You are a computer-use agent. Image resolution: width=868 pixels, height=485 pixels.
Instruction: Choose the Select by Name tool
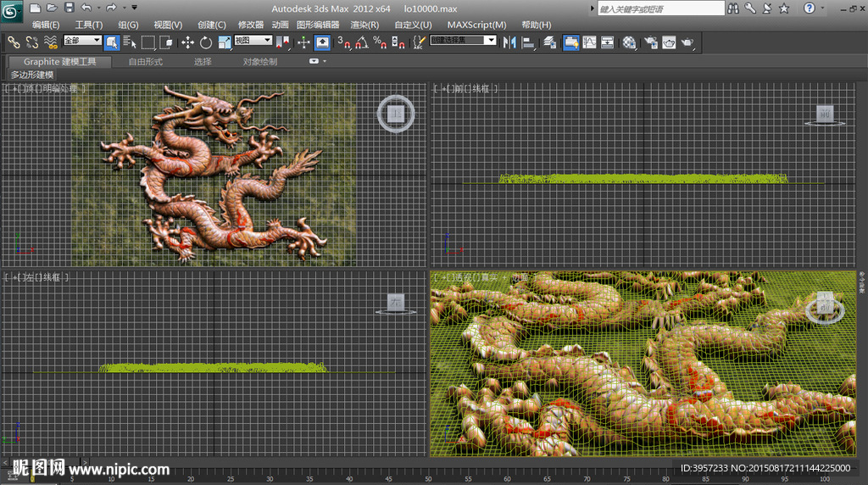130,42
